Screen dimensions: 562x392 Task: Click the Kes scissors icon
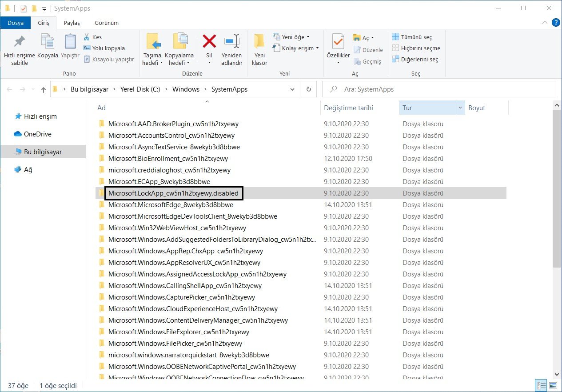87,37
